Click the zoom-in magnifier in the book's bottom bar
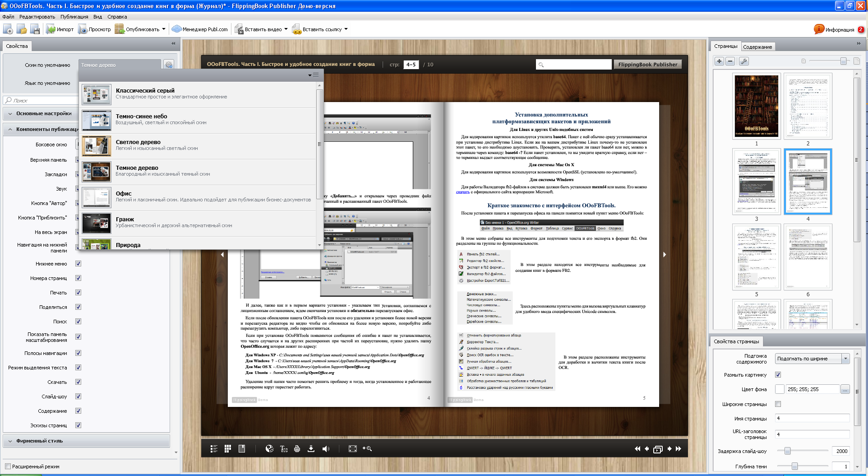 coord(367,448)
